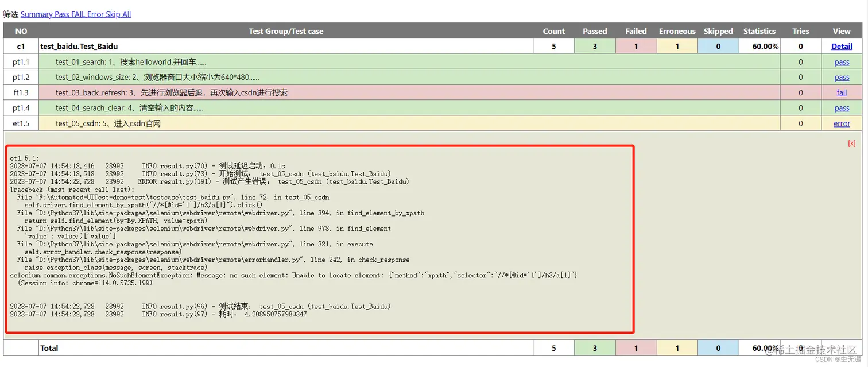
Task: Click the INFO result.py(70) log line
Action: tap(148, 166)
